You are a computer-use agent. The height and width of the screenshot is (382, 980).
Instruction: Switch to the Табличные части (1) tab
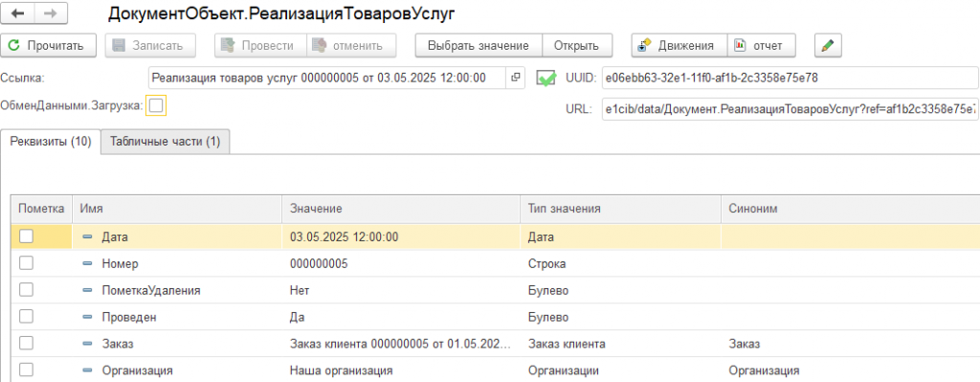(165, 142)
